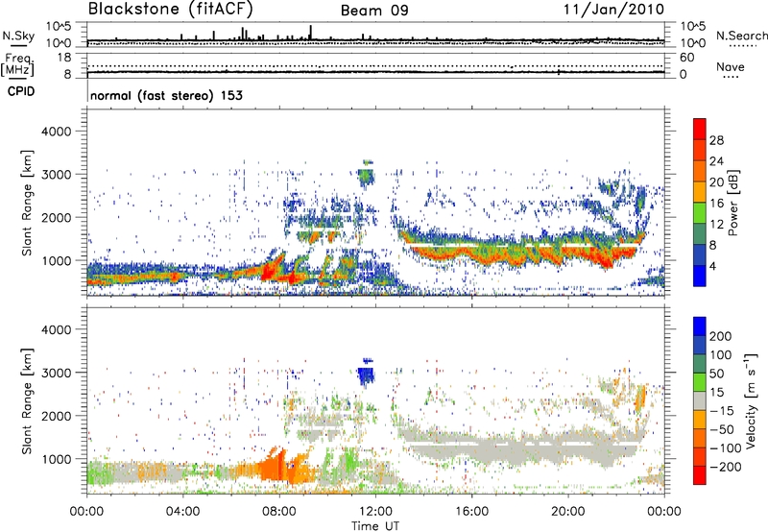Click the 'Power [dB]' color bar label
768x532 pixels.
[732, 203]
